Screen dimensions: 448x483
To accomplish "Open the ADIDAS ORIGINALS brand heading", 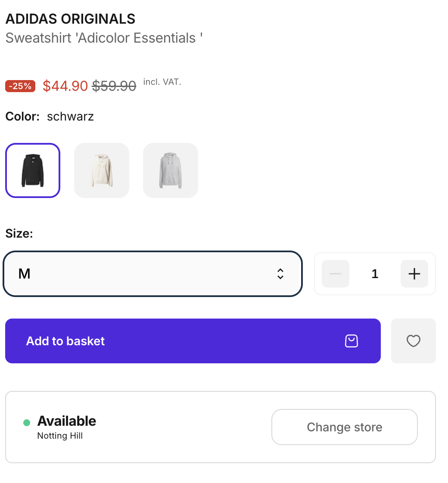I will point(70,19).
